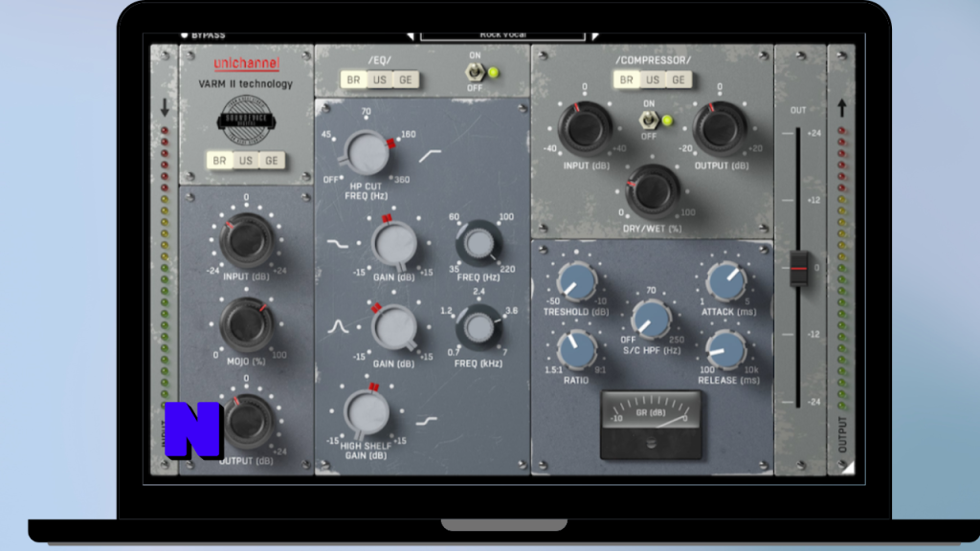
Task: Select GE mode in the COMPRESSOR section
Action: (x=679, y=80)
